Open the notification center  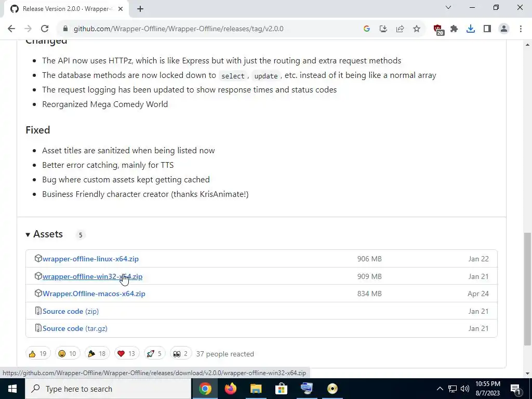(x=515, y=389)
